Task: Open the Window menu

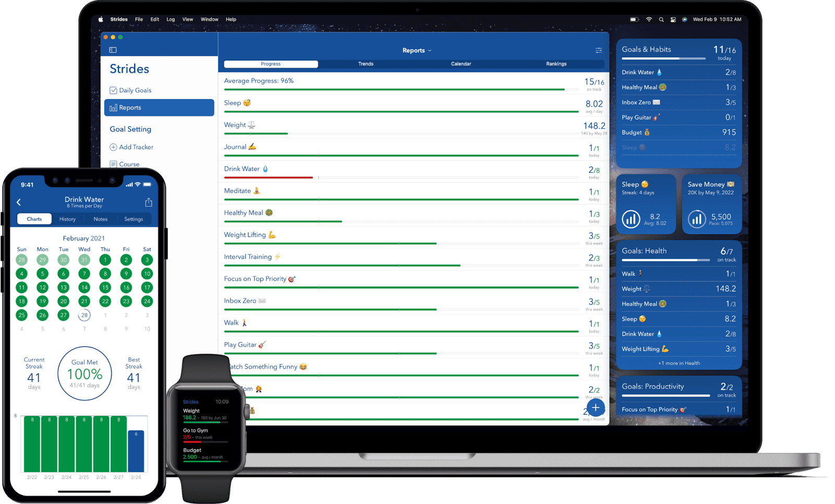Action: (x=209, y=19)
